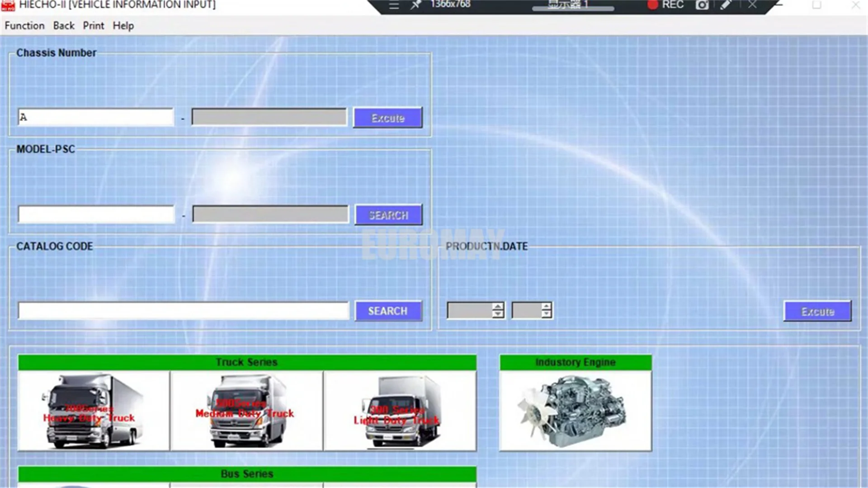Click SEARCH in the MODEL-PSC group
Image resolution: width=868 pixels, height=488 pixels.
click(x=389, y=215)
